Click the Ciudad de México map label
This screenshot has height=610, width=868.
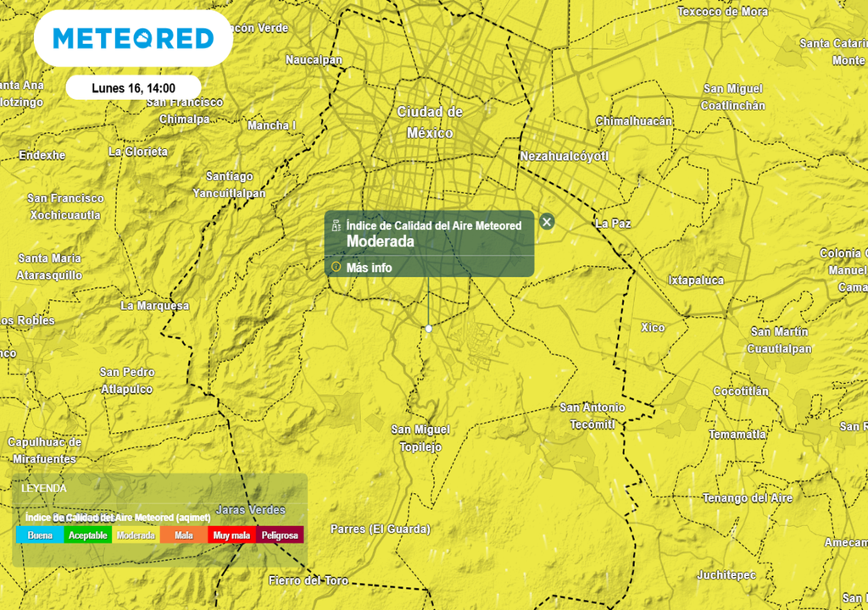tap(430, 123)
